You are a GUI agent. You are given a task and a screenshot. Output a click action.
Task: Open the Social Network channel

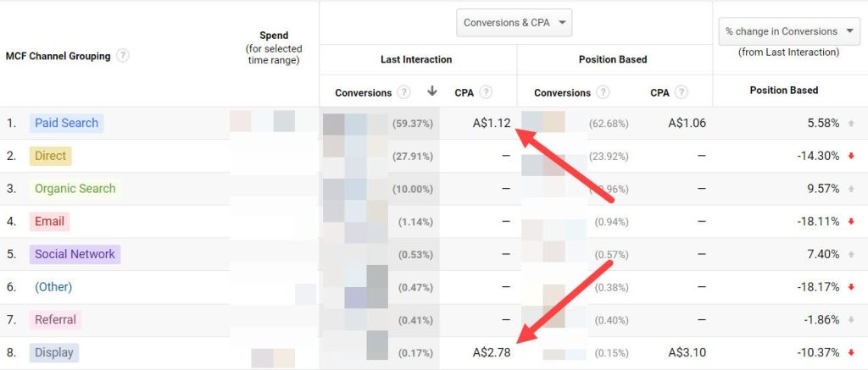(x=75, y=254)
